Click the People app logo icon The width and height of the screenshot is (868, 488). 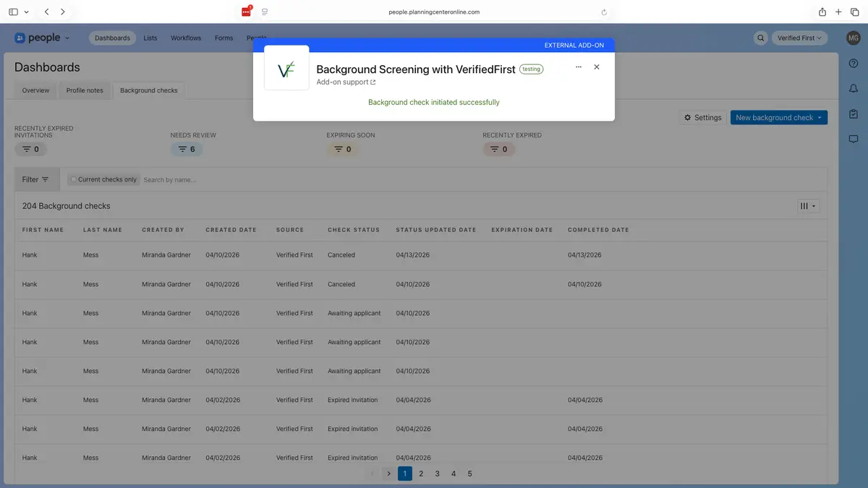click(20, 38)
